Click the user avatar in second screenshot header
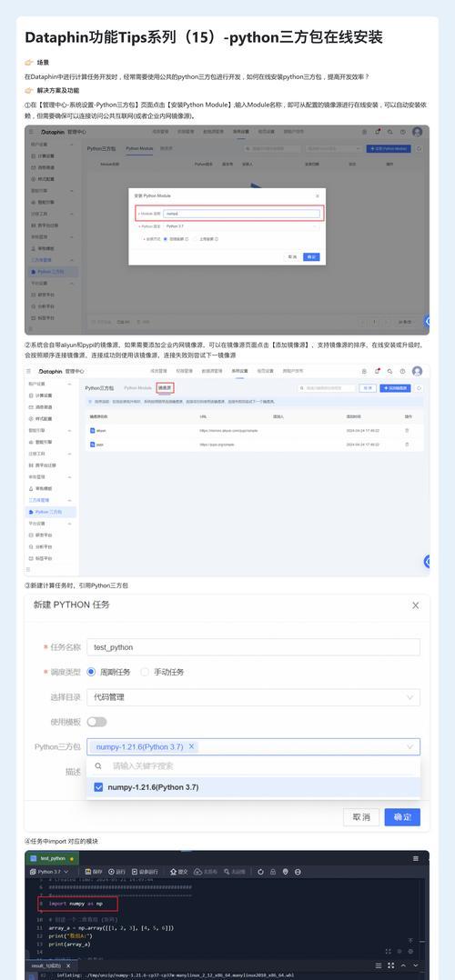Image resolution: width=455 pixels, height=980 pixels. 417,371
